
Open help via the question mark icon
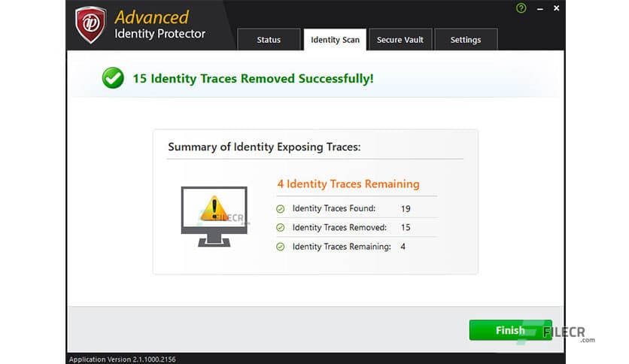pyautogui.click(x=521, y=8)
